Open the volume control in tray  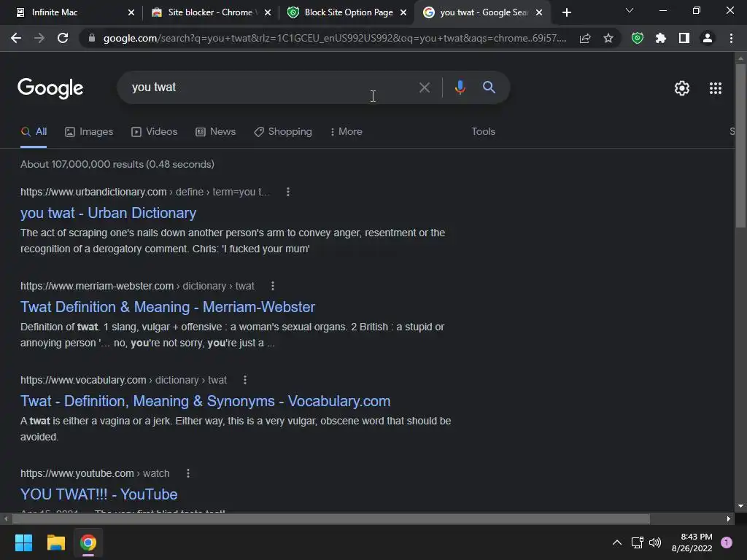(x=655, y=542)
